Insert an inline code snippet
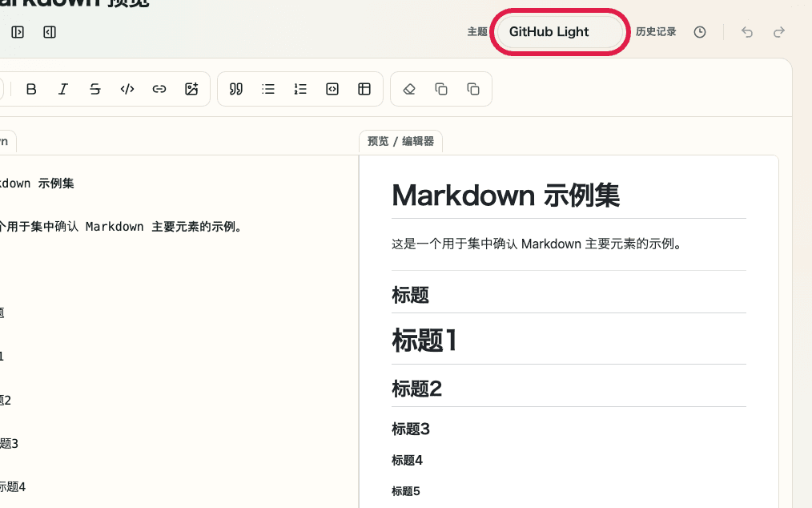This screenshot has width=812, height=508. [127, 89]
